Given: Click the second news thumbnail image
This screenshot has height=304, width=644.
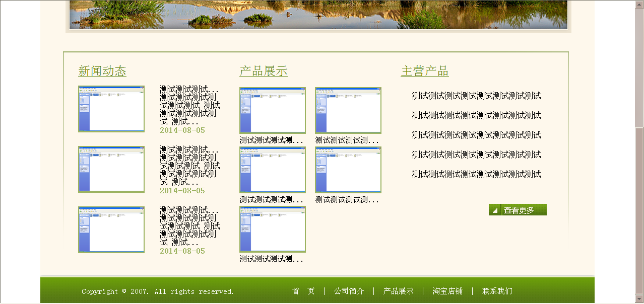Looking at the screenshot, I should [x=111, y=169].
